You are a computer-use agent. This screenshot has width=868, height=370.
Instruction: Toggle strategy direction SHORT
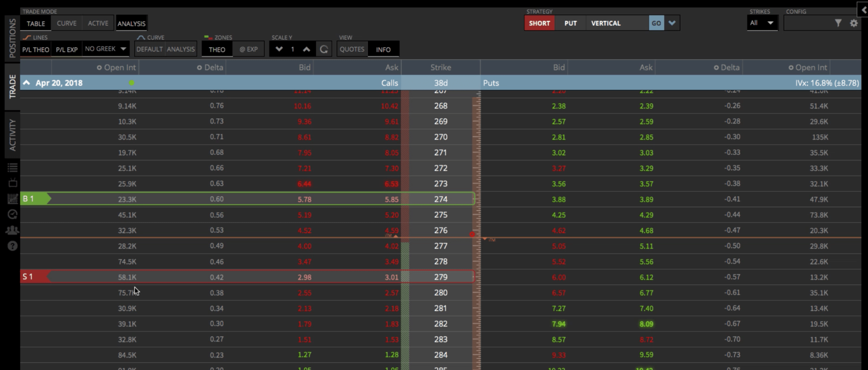click(540, 23)
